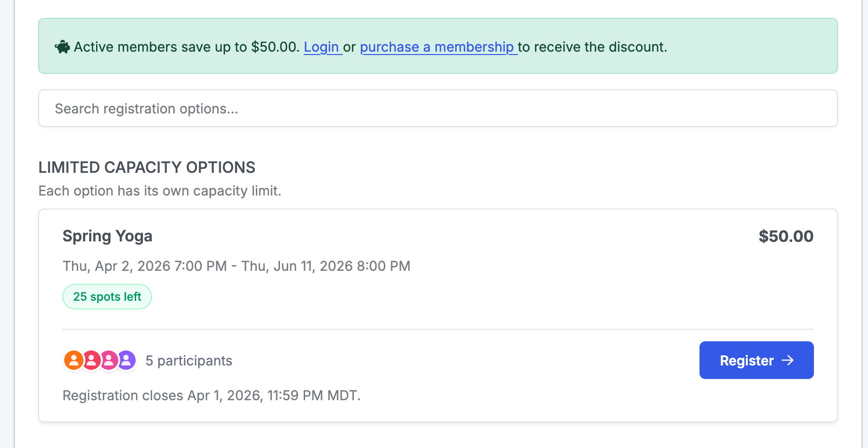Click the Limited Capacity Options heading

(147, 168)
